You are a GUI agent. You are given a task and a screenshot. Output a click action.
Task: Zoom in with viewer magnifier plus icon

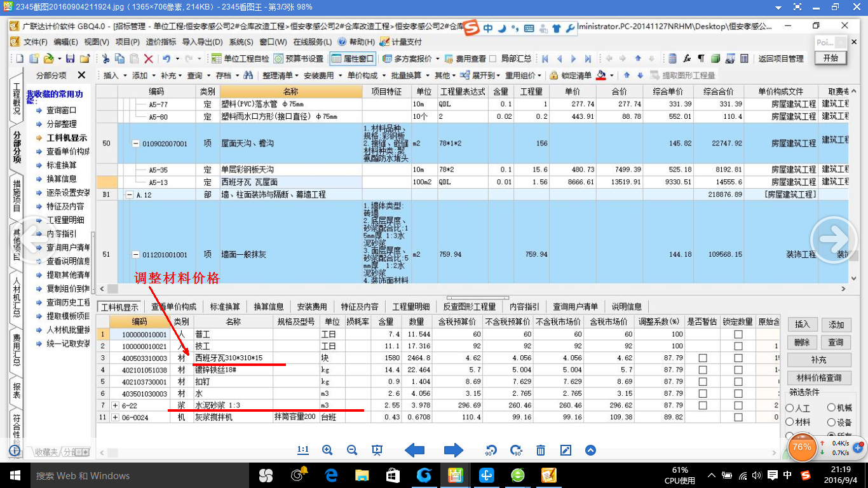(x=328, y=450)
